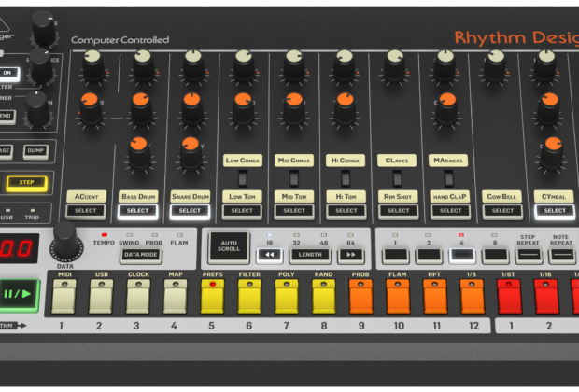Toggle the AUTO SCROLL button
Viewport: 579px width, 392px height.
(x=229, y=246)
